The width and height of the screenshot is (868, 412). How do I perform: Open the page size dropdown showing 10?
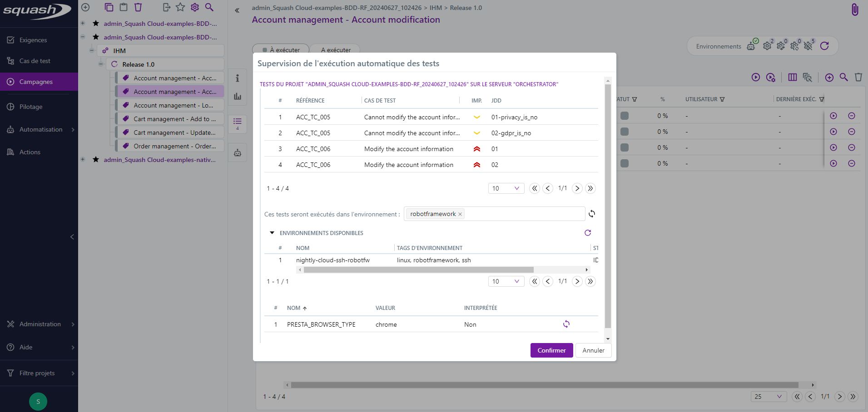(506, 188)
